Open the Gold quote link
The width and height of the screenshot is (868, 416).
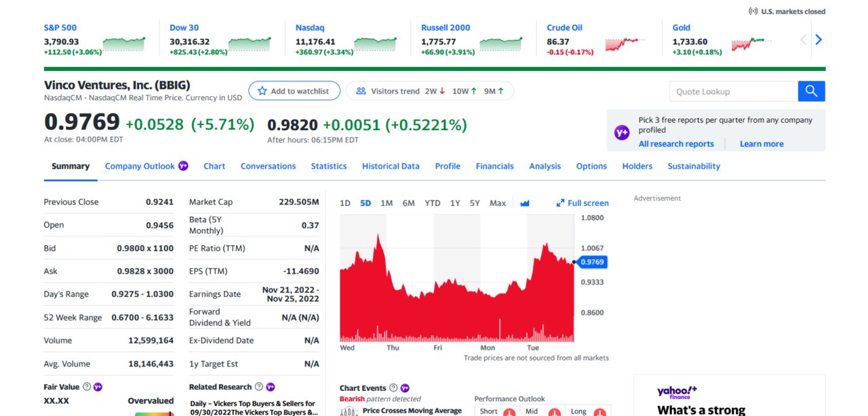point(682,28)
